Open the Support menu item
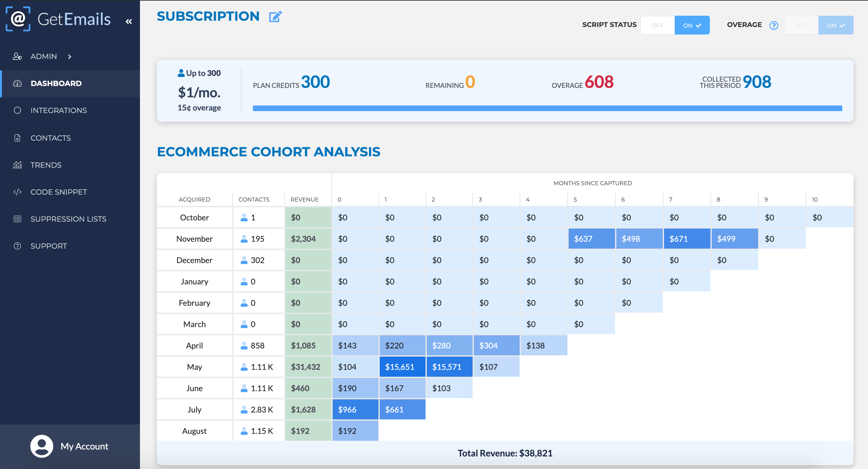Screen dimensions: 868x469 49,246
